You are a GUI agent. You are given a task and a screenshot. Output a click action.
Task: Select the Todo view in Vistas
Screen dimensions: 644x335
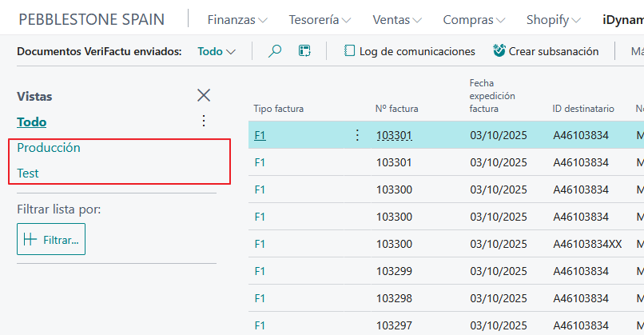pyautogui.click(x=32, y=122)
